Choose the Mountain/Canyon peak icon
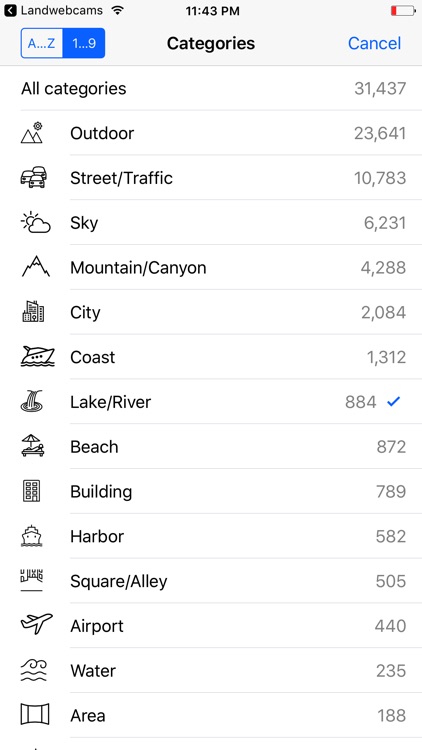Viewport: 422px width, 750px height. point(36,267)
